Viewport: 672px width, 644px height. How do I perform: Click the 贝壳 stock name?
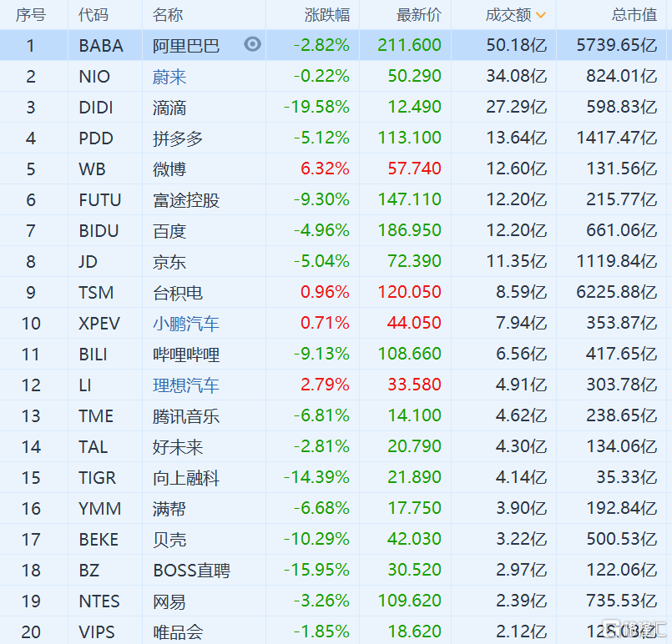[x=169, y=539]
